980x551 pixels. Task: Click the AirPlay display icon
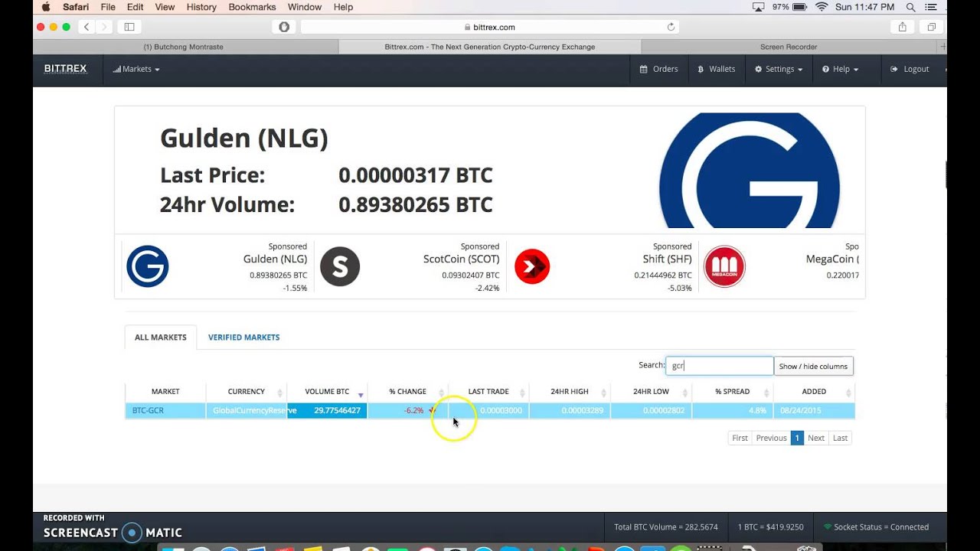pos(759,7)
